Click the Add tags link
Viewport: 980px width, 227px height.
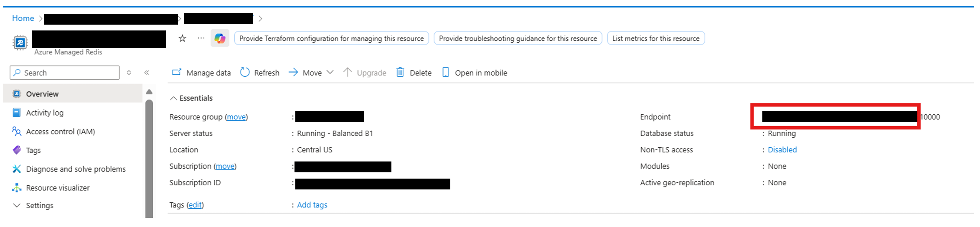312,205
